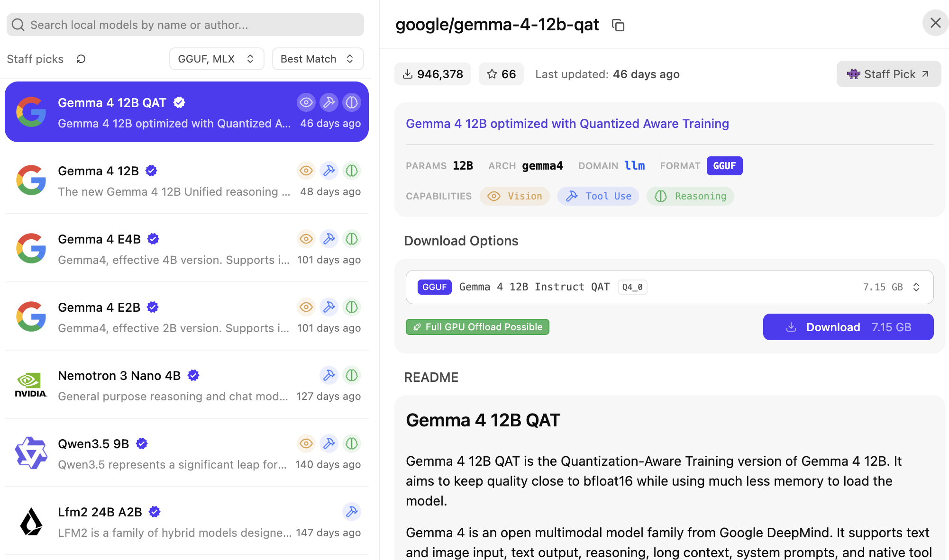Image resolution: width=949 pixels, height=560 pixels.
Task: Select the Reasoning capability tag
Action: (690, 196)
